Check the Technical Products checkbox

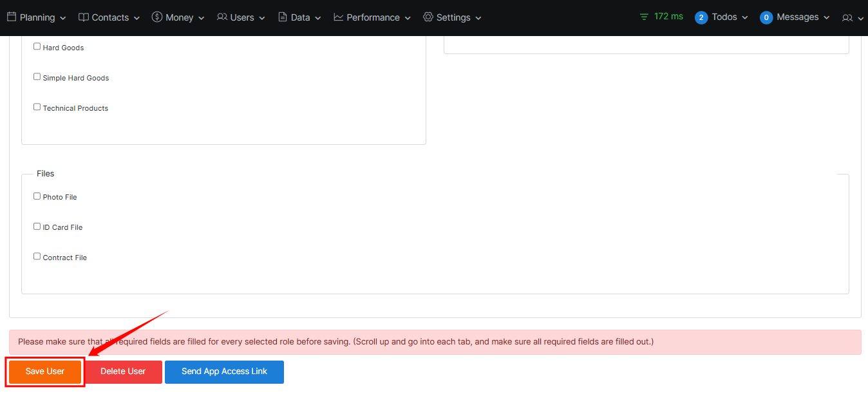coord(37,107)
